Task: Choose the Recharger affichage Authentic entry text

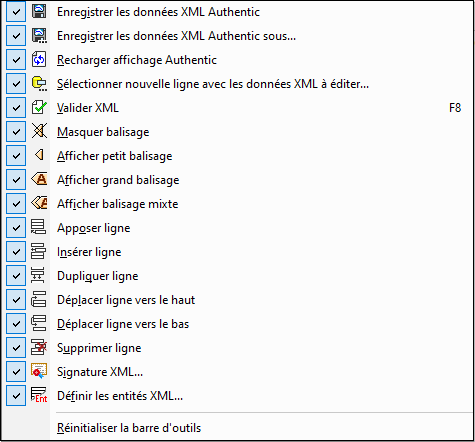Action: click(137, 60)
